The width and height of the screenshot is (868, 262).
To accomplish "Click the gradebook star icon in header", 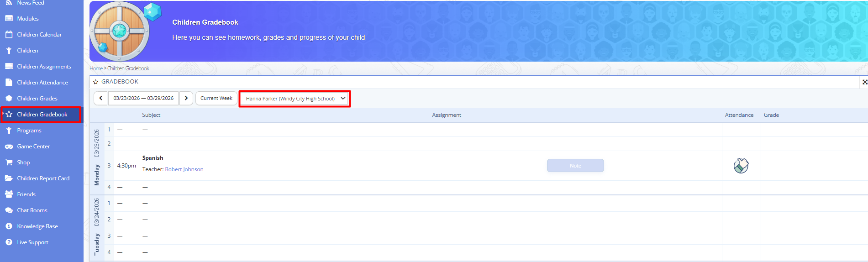I will (96, 82).
